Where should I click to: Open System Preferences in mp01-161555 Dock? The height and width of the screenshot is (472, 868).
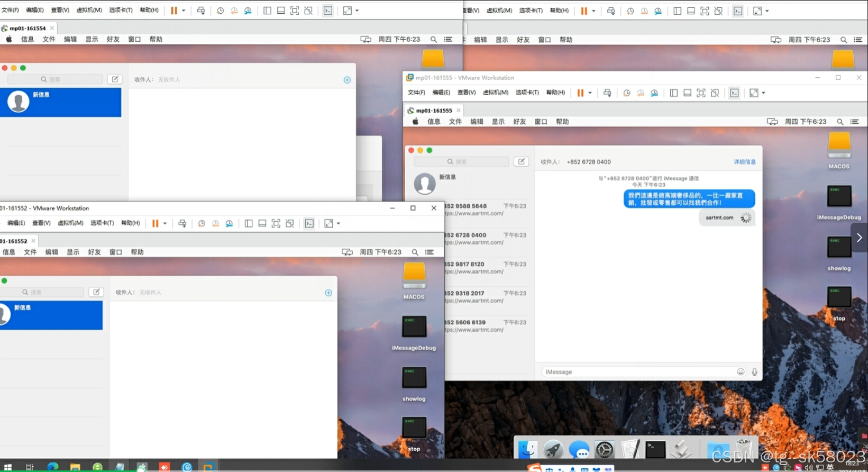604,450
